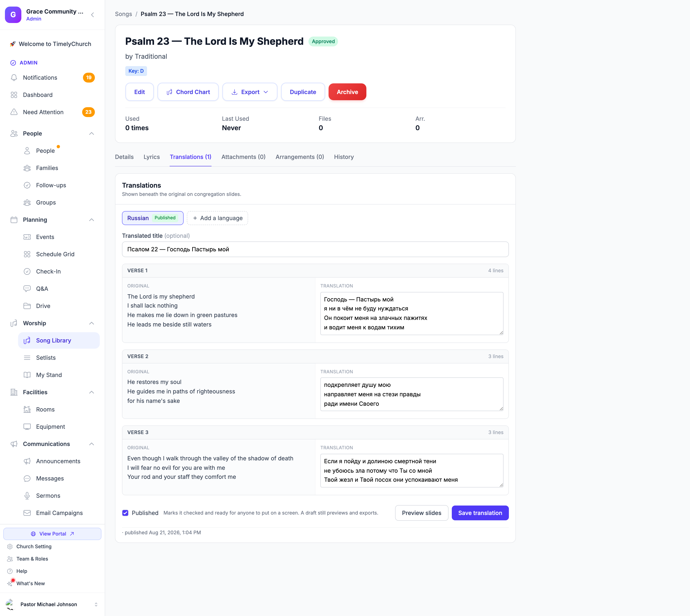Duplicate this song
Viewport: 690px width, 616px height.
pos(303,92)
